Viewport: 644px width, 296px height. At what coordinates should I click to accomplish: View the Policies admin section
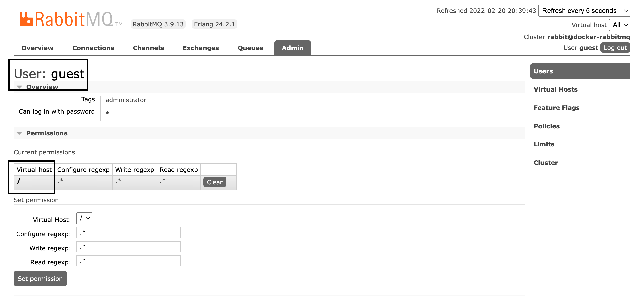[x=546, y=126]
